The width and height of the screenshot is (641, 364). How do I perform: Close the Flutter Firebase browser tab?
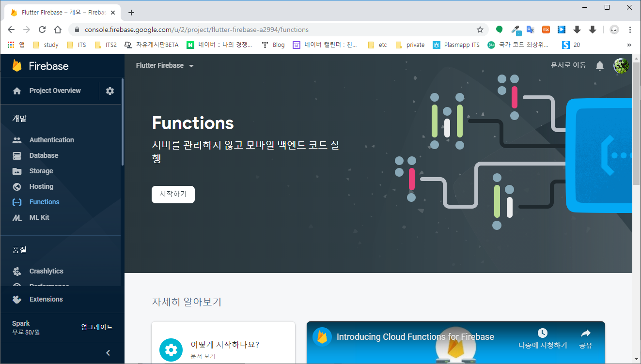point(114,13)
